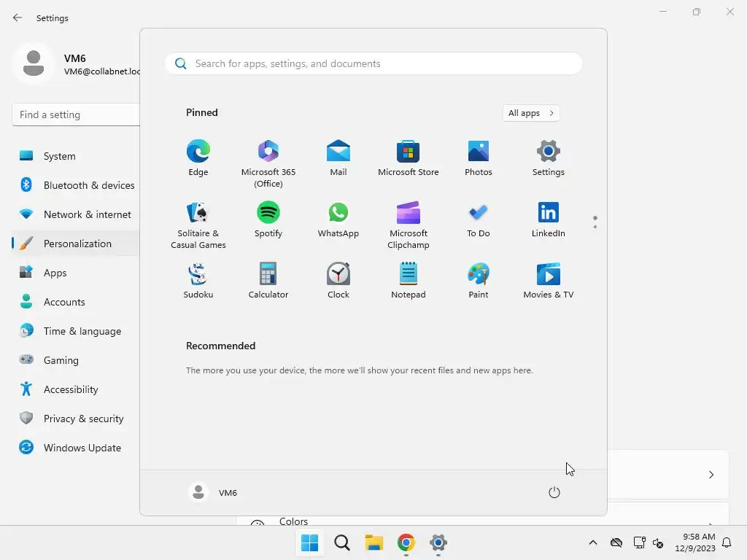
Task: Click the muted volume tray icon
Action: coord(658,542)
